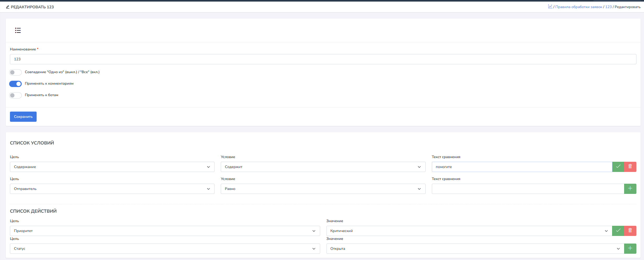Click the Сохранить button
The height and width of the screenshot is (260, 644).
coord(23,117)
